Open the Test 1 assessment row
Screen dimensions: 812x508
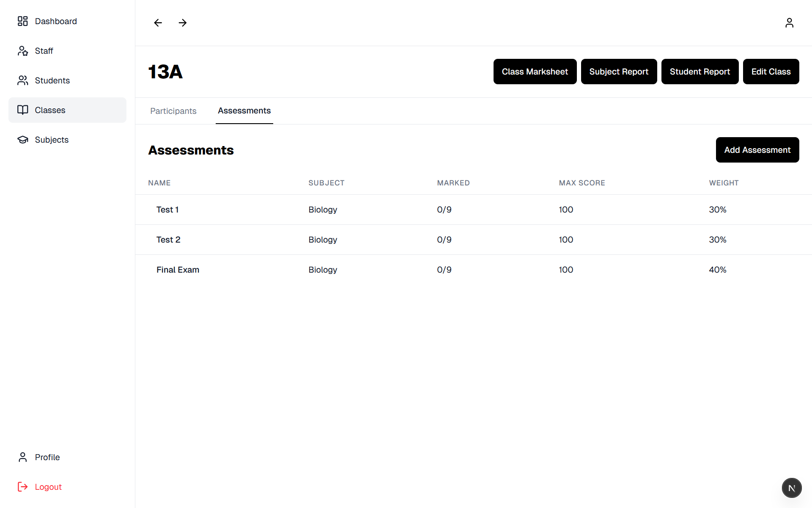point(474,210)
